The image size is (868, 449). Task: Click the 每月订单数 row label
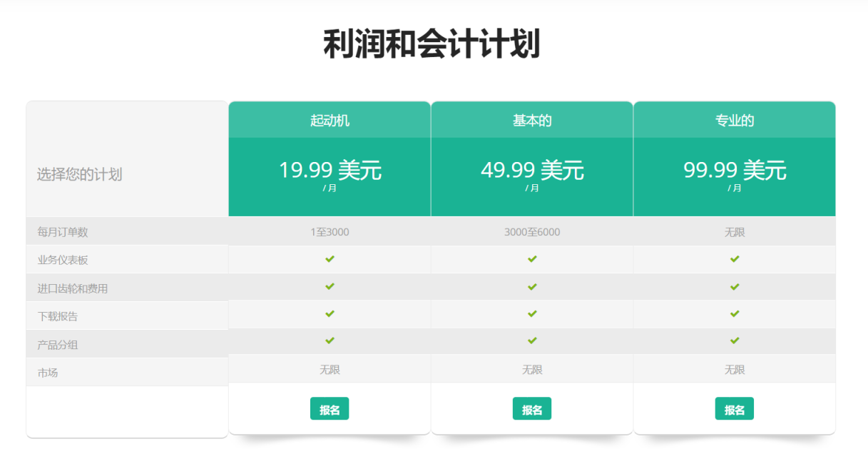tap(63, 232)
